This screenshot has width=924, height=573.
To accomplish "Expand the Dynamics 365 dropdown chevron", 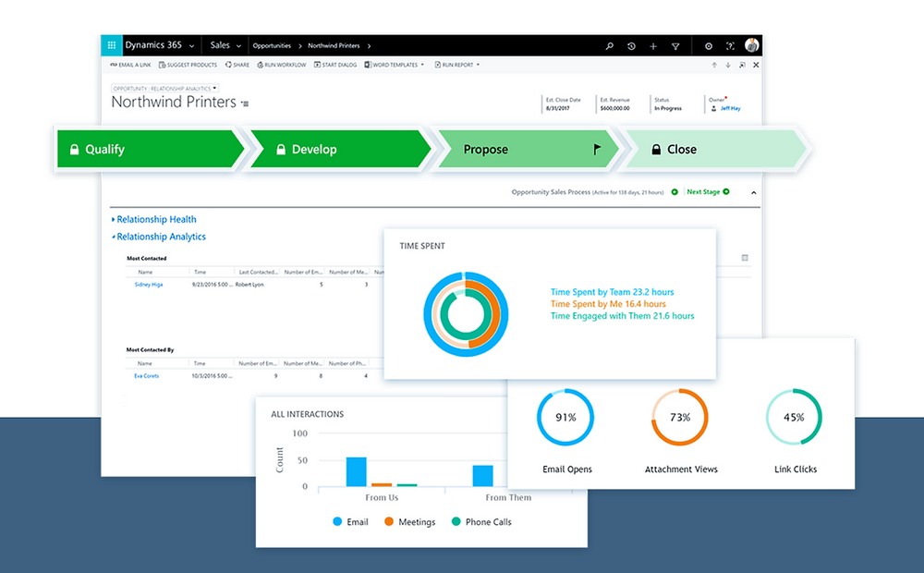I will [191, 46].
